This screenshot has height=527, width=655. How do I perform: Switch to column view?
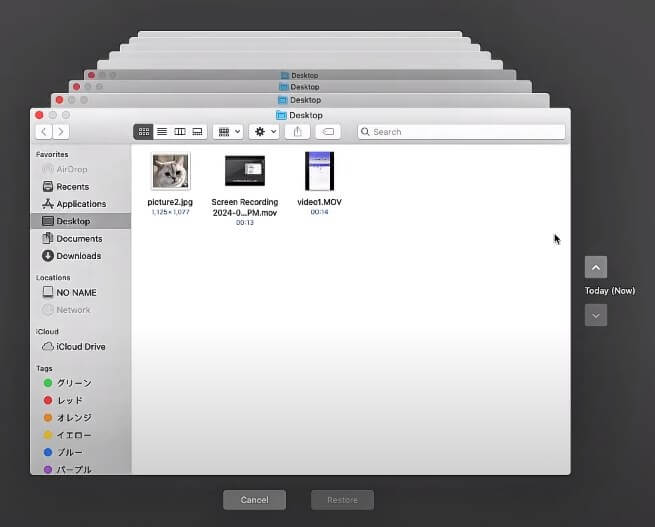tap(180, 132)
